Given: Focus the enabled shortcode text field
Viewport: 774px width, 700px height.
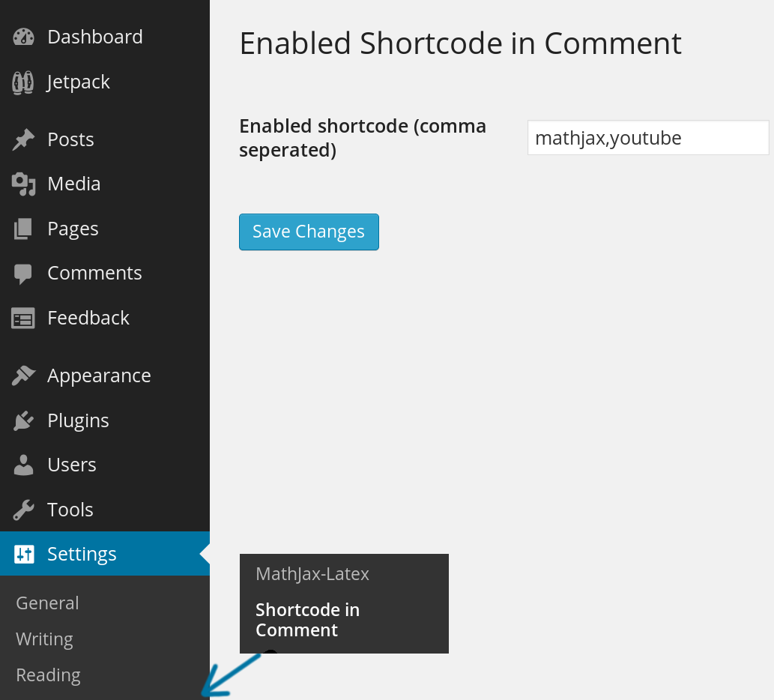Looking at the screenshot, I should (x=648, y=138).
